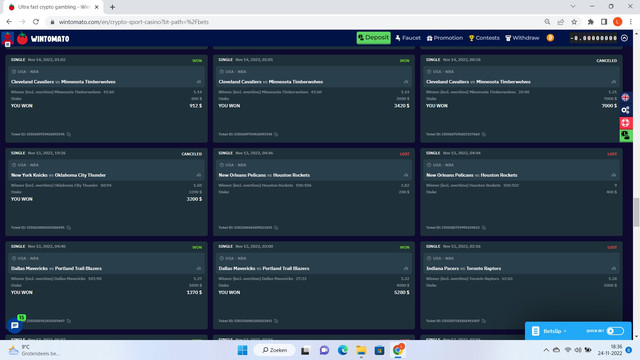Open the live chat bubble icon
Screen dimensions: 640x360
(x=15, y=325)
